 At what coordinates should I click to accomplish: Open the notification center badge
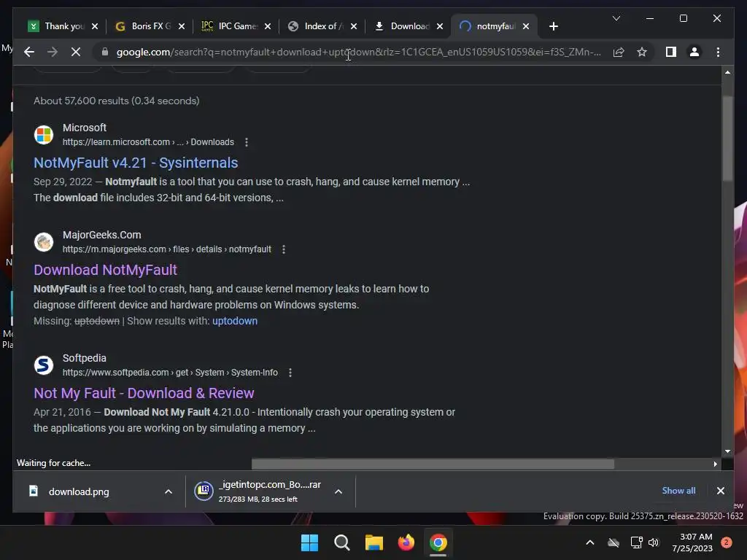726,542
